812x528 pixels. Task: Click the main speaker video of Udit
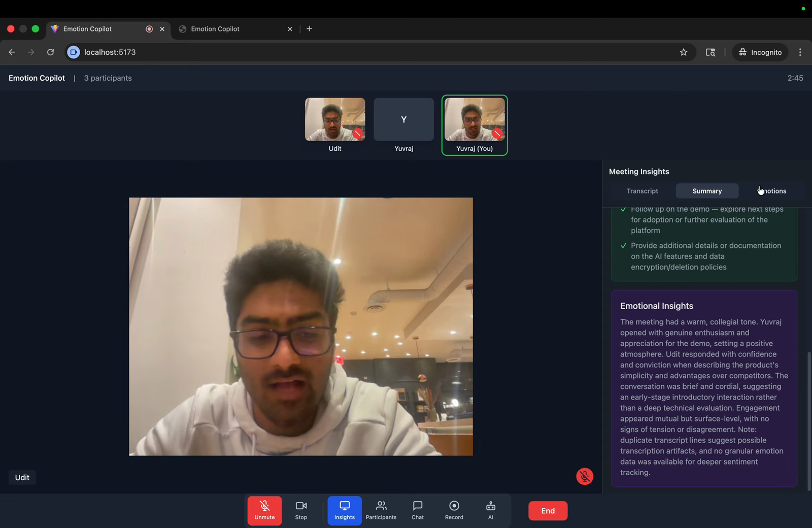(x=301, y=326)
